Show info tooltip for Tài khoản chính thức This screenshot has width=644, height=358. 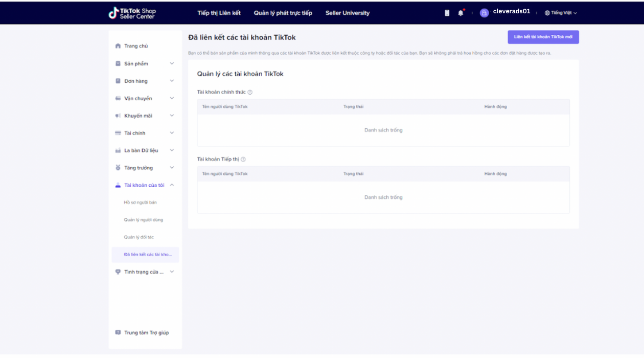(x=250, y=92)
